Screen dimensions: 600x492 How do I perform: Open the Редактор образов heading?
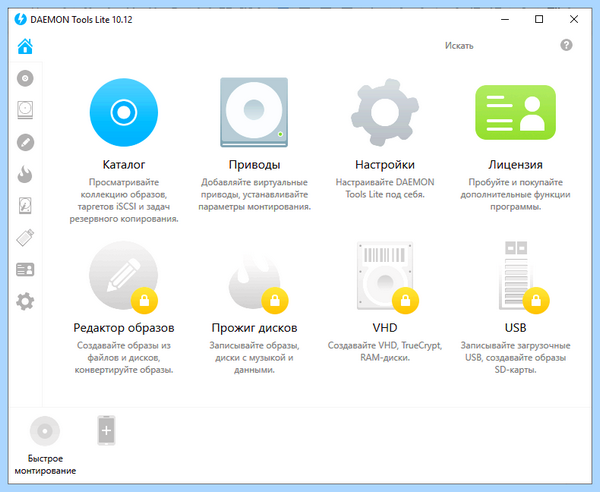(124, 328)
